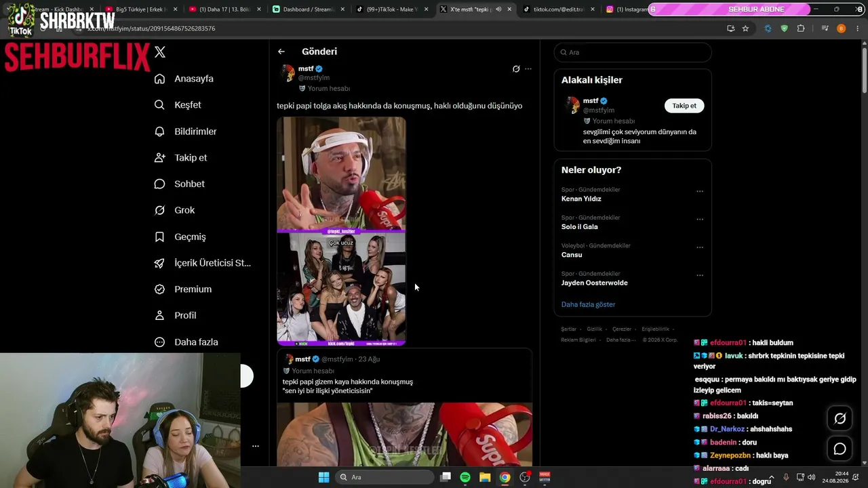868x488 pixels.
Task: Open options for the Kenan Yıldız trend
Action: (700, 191)
